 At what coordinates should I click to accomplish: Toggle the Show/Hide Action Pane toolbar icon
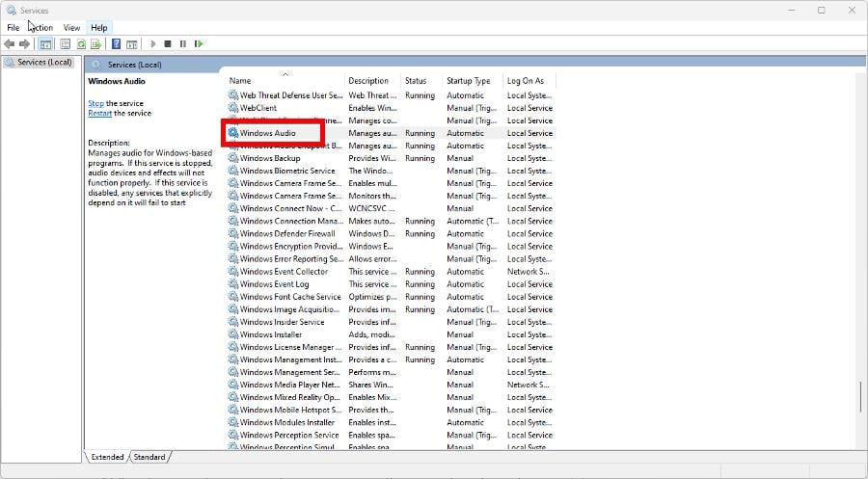(x=132, y=43)
